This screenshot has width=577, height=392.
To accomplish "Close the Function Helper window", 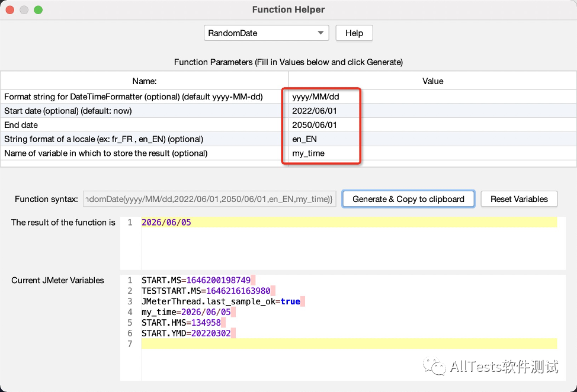I will coord(10,10).
